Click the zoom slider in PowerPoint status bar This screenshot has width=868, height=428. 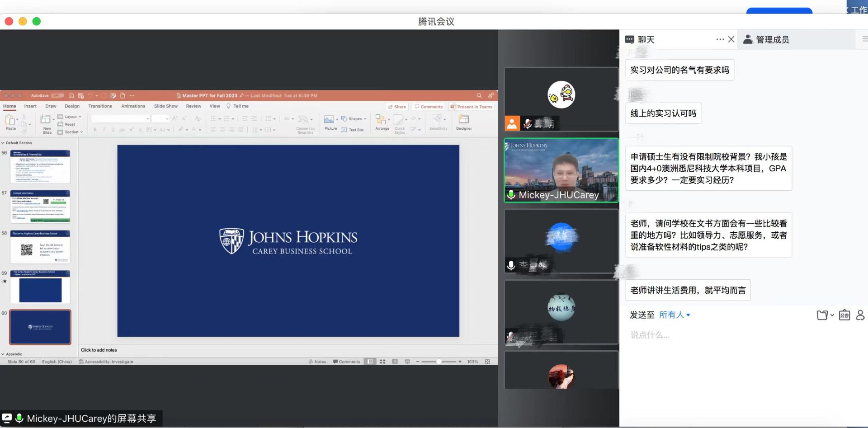coord(439,362)
